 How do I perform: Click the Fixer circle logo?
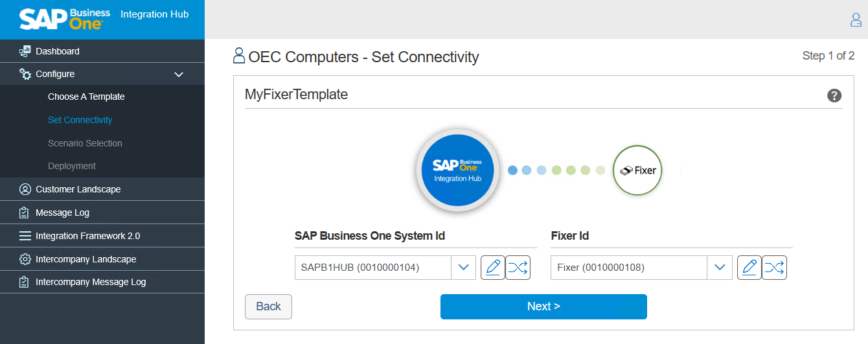click(x=637, y=170)
